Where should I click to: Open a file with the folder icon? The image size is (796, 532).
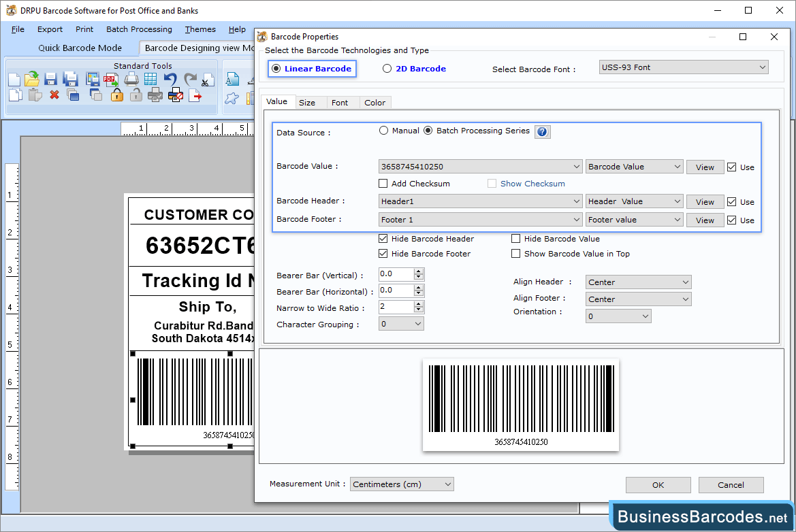32,79
